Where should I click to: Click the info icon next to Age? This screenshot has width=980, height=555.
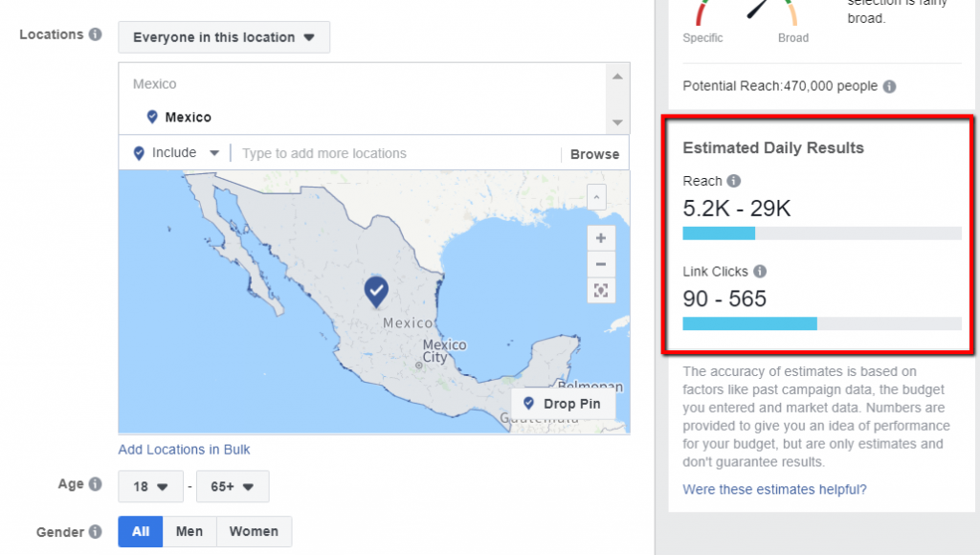95,484
